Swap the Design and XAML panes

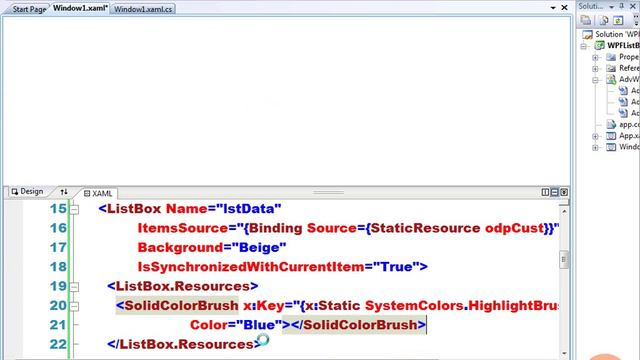[64, 191]
